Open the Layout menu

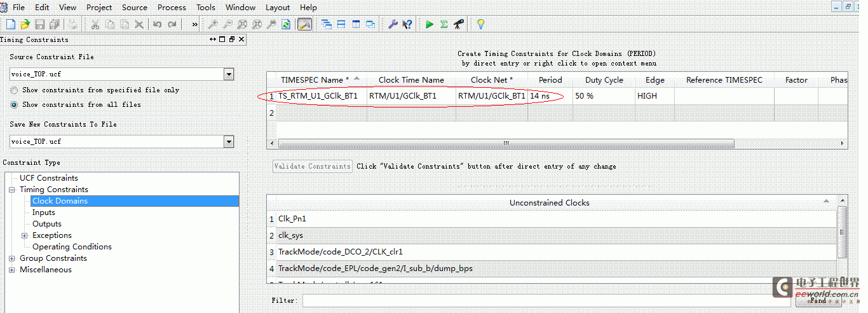pos(278,8)
